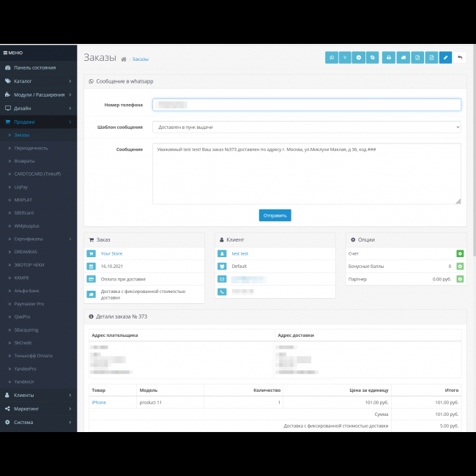Click the Отправить button
Viewport: 476px width, 476px height.
[x=275, y=215]
